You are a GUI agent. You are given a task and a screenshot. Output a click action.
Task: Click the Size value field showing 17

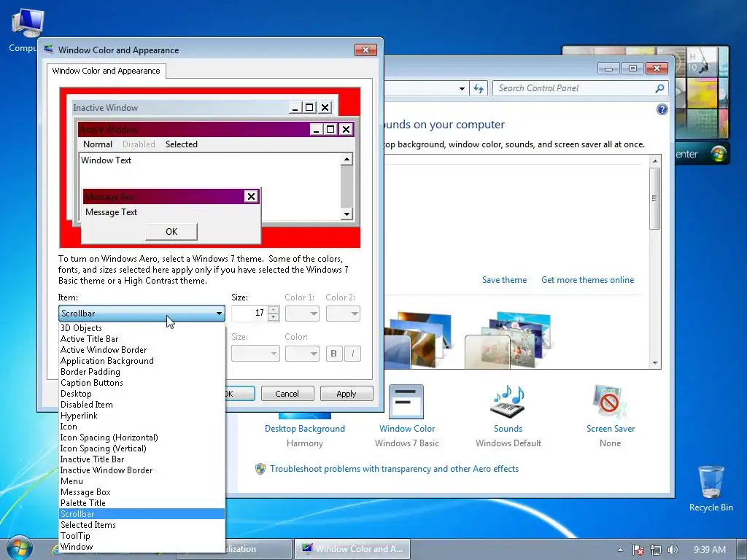(x=249, y=314)
